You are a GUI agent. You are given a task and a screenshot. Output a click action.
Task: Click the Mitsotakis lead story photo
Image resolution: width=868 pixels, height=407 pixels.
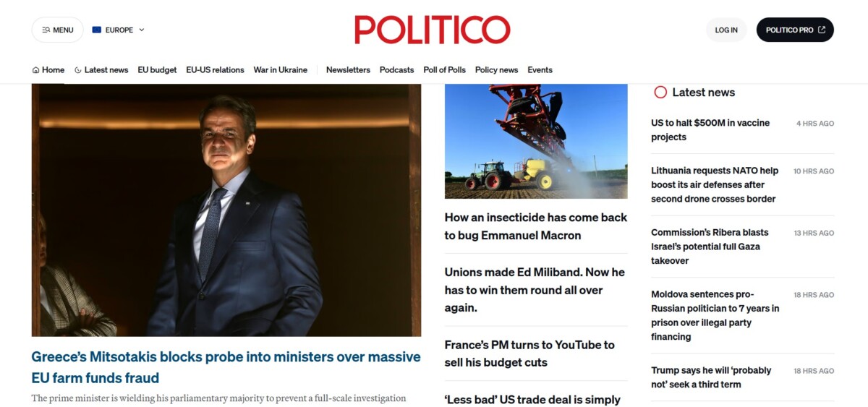click(226, 210)
